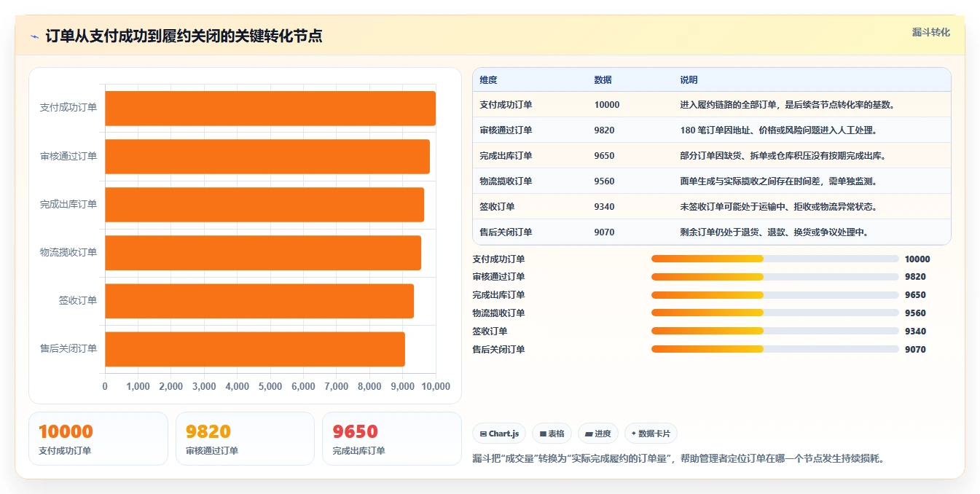Click the 9820 value in the table
Image resolution: width=980 pixels, height=494 pixels.
pos(604,130)
